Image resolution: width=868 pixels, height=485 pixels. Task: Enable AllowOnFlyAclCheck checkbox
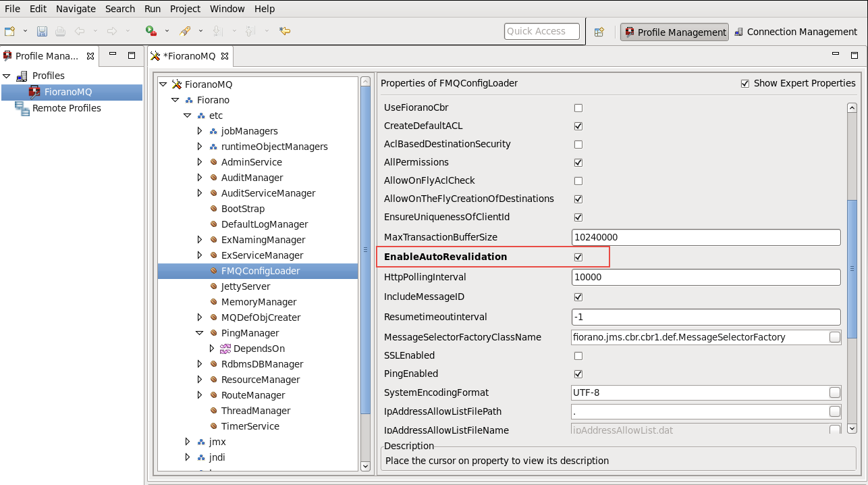[578, 181]
